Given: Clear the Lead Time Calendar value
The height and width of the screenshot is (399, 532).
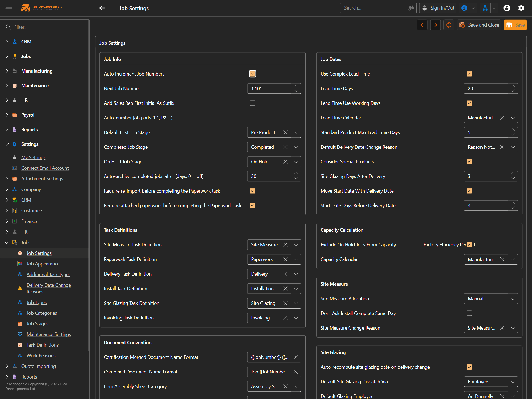Looking at the screenshot, I should (x=502, y=118).
